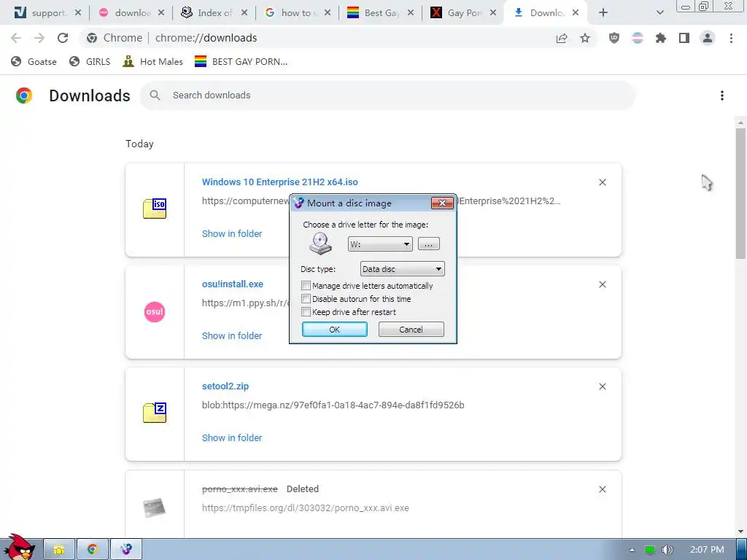Bookmark this tab with the star icon
The width and height of the screenshot is (747, 560).
point(585,38)
